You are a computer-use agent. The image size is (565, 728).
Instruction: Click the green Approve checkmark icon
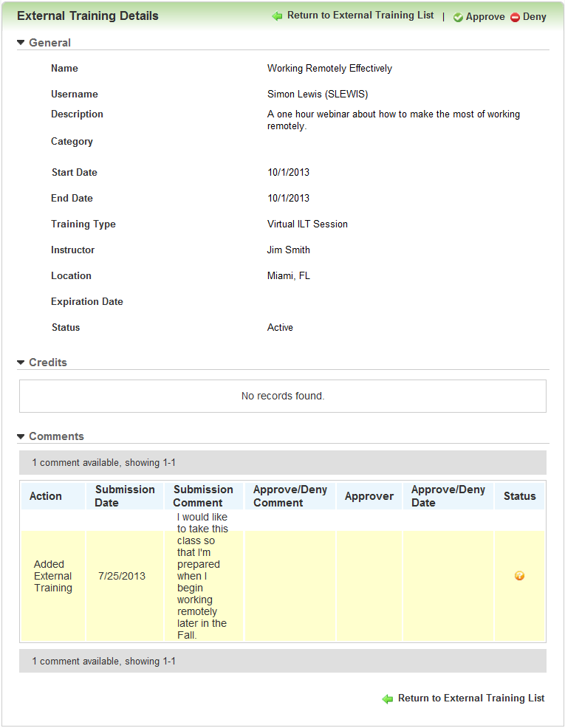click(458, 17)
